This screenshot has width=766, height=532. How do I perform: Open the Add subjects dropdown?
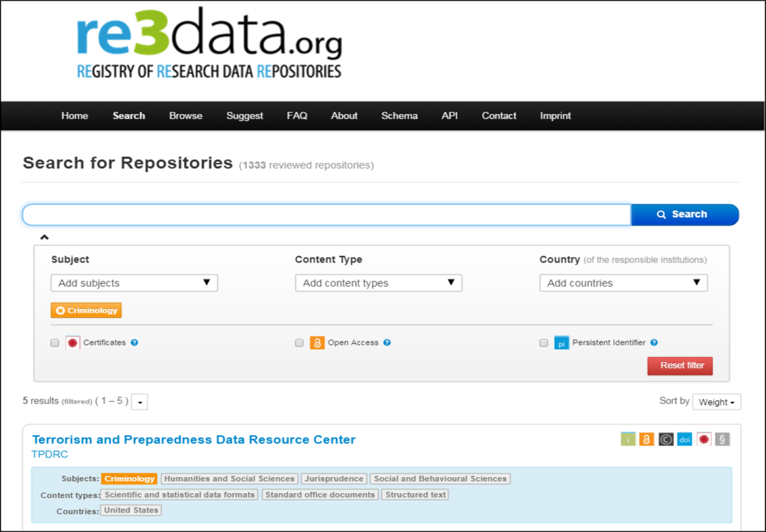point(134,282)
